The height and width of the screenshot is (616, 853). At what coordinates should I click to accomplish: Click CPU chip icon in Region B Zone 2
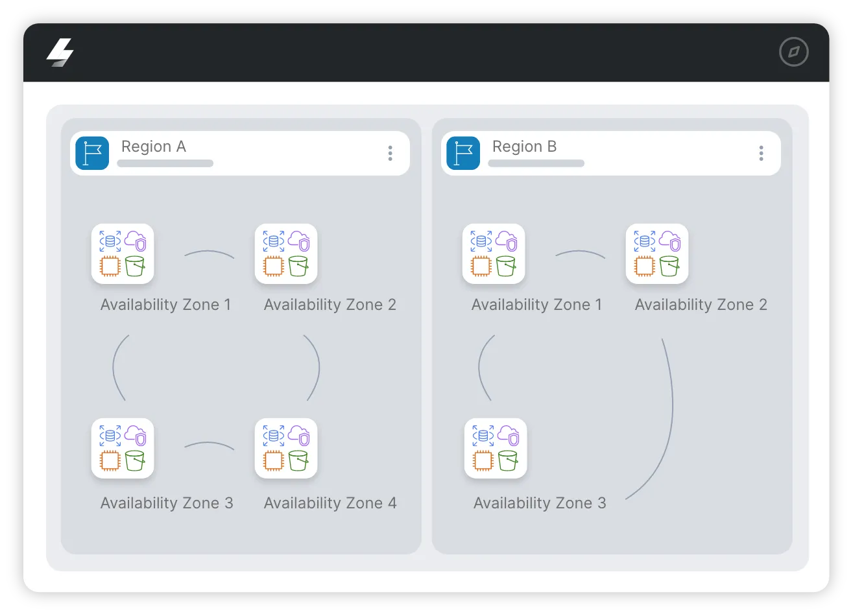[x=645, y=266]
